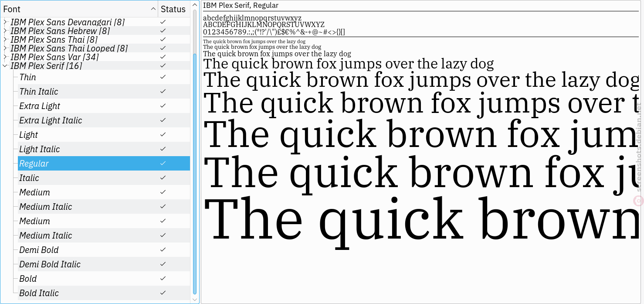Expand the IBM Plex Sans Hebrew family

(x=5, y=31)
